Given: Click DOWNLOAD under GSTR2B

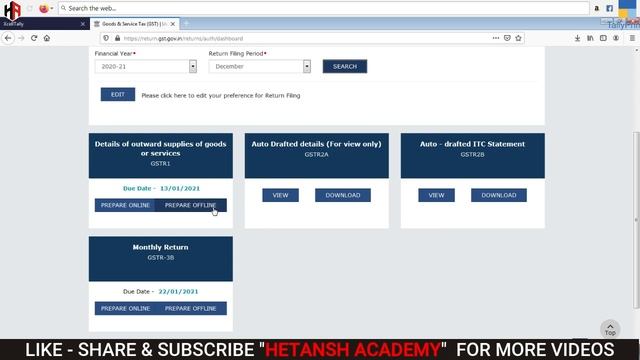Looking at the screenshot, I should click(499, 195).
